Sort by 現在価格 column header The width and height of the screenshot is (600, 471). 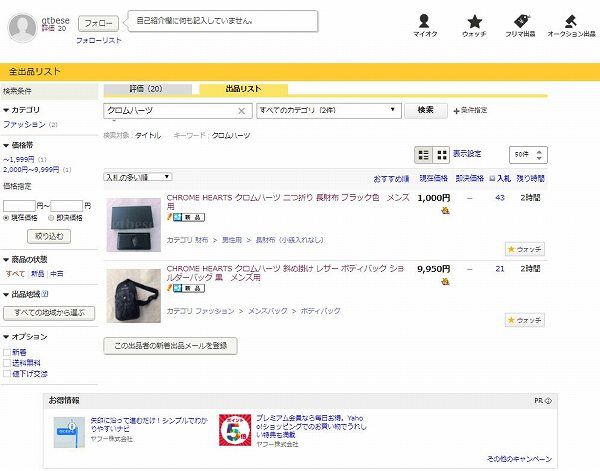click(x=434, y=178)
